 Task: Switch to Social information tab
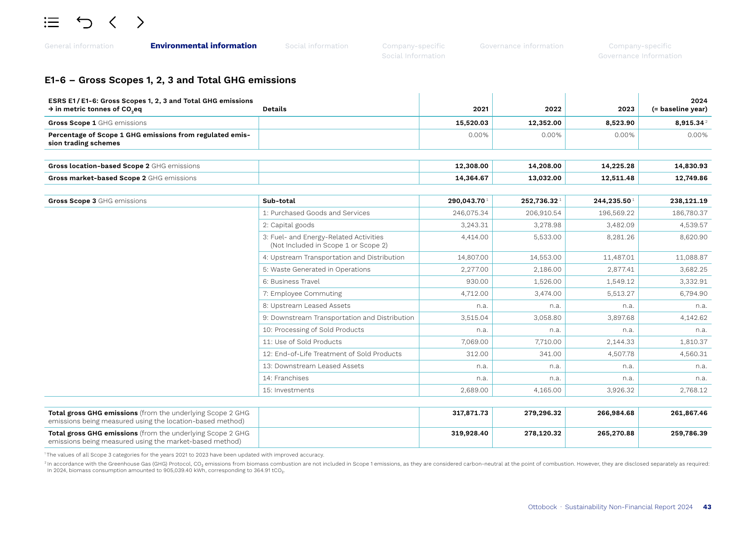[x=317, y=46]
